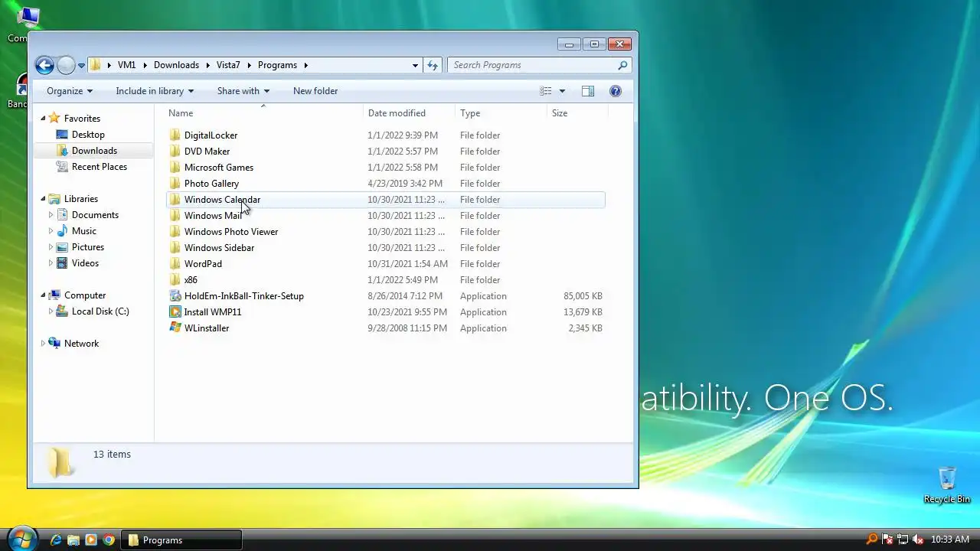Navigate to Vista7 in the breadcrumb
980x551 pixels.
[228, 65]
